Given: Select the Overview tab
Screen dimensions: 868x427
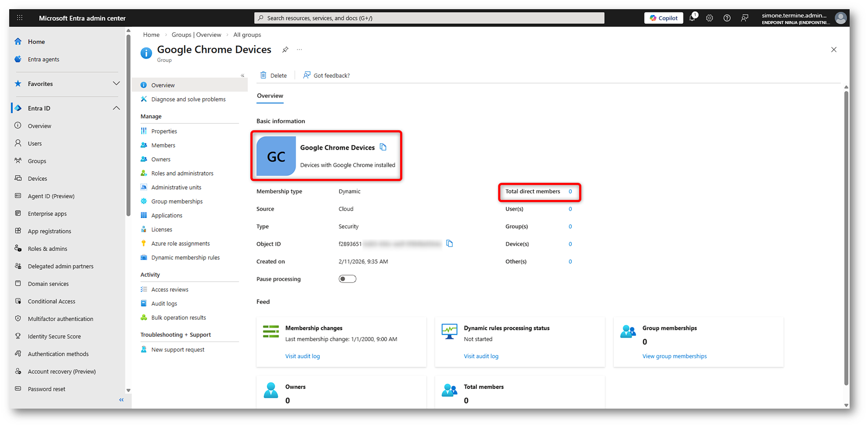Looking at the screenshot, I should 270,96.
